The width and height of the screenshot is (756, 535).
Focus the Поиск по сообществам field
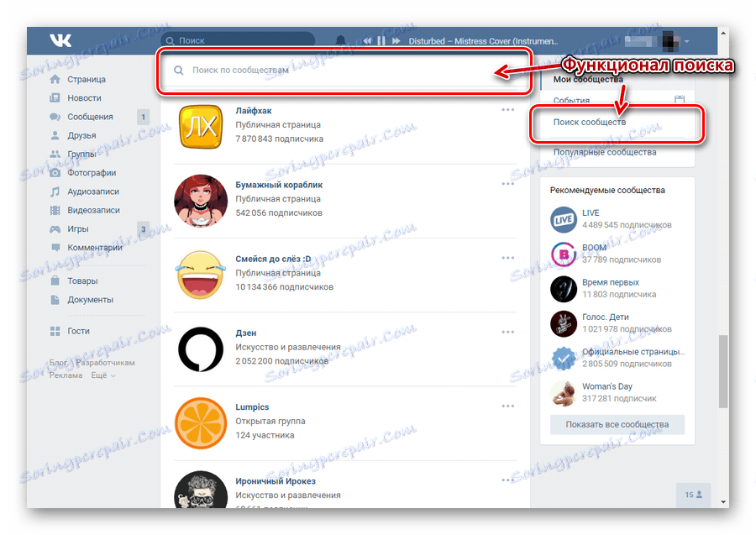[x=344, y=71]
